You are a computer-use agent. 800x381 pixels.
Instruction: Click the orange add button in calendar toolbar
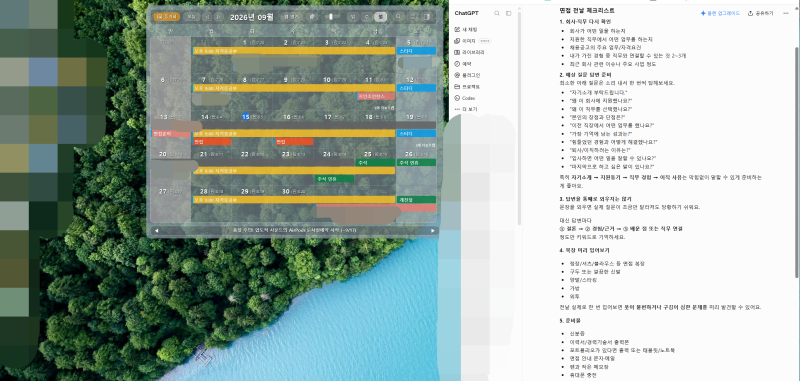click(x=166, y=17)
